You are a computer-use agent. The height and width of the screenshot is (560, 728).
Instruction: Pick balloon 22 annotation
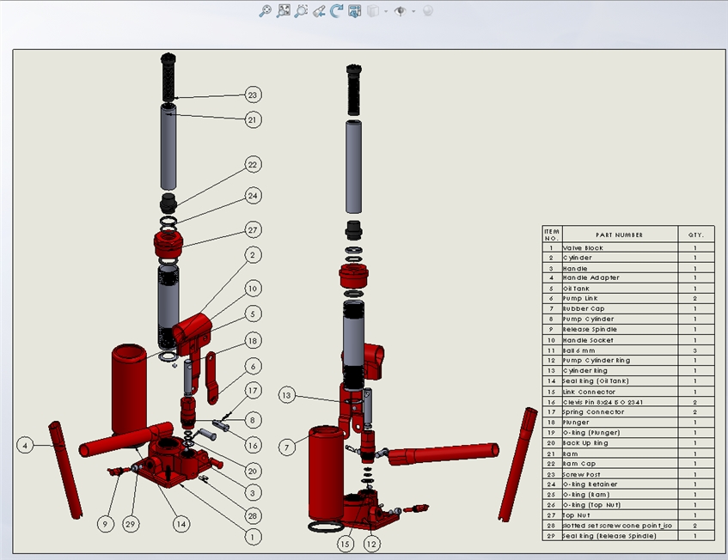pos(253,165)
